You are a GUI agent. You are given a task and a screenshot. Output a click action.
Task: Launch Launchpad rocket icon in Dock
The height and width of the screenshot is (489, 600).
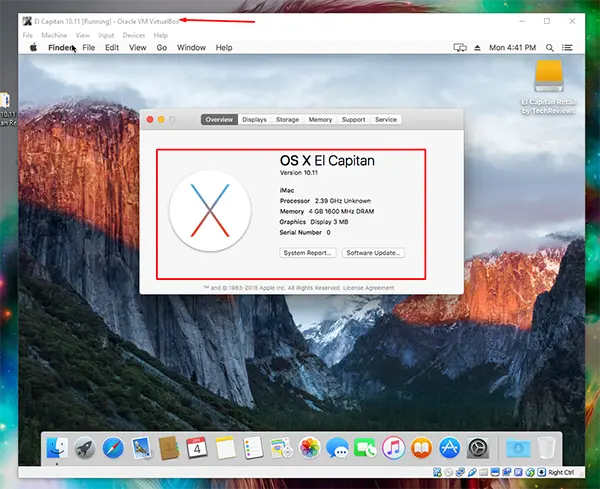click(x=85, y=448)
